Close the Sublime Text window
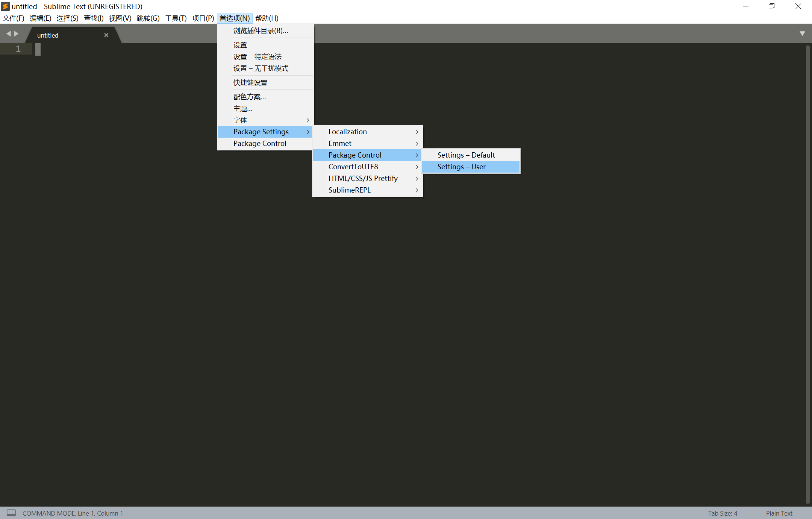 [798, 6]
